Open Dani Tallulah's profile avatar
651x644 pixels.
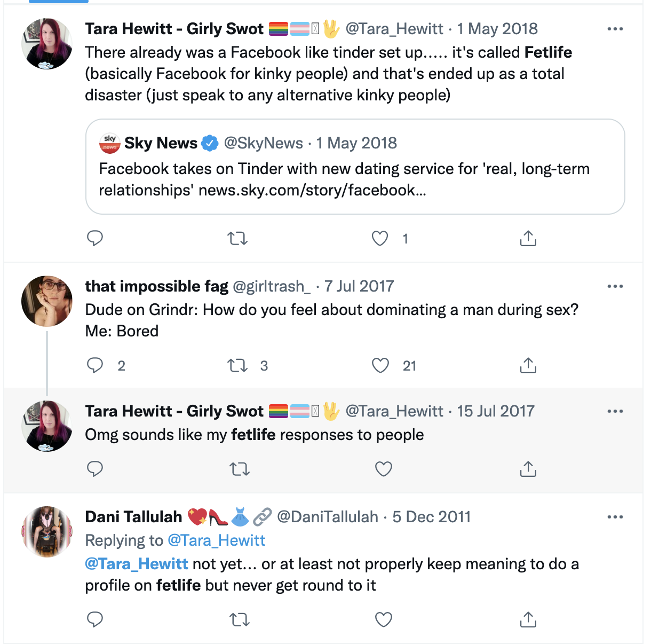(47, 532)
